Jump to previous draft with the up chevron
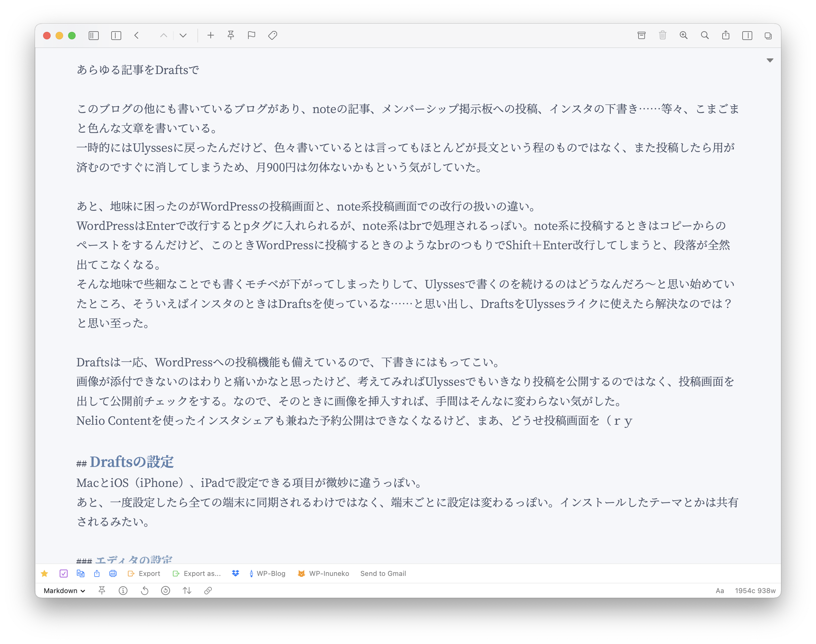 pos(164,35)
